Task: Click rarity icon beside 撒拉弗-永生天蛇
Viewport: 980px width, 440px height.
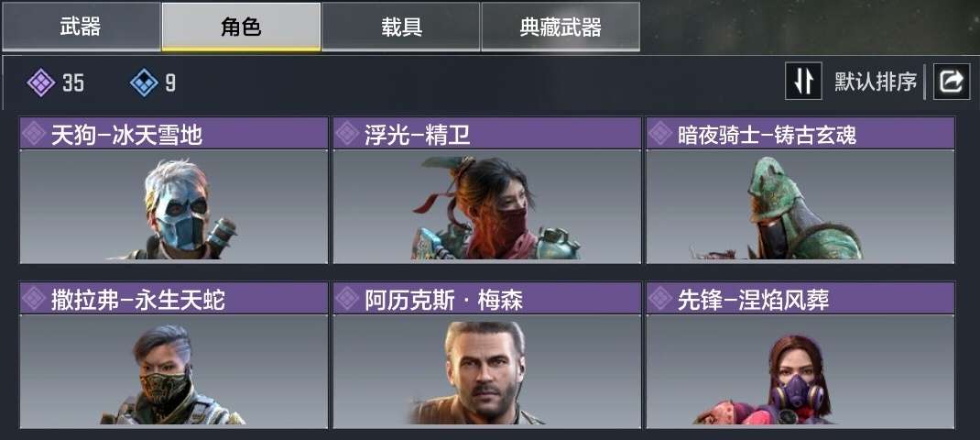Action: click(34, 299)
